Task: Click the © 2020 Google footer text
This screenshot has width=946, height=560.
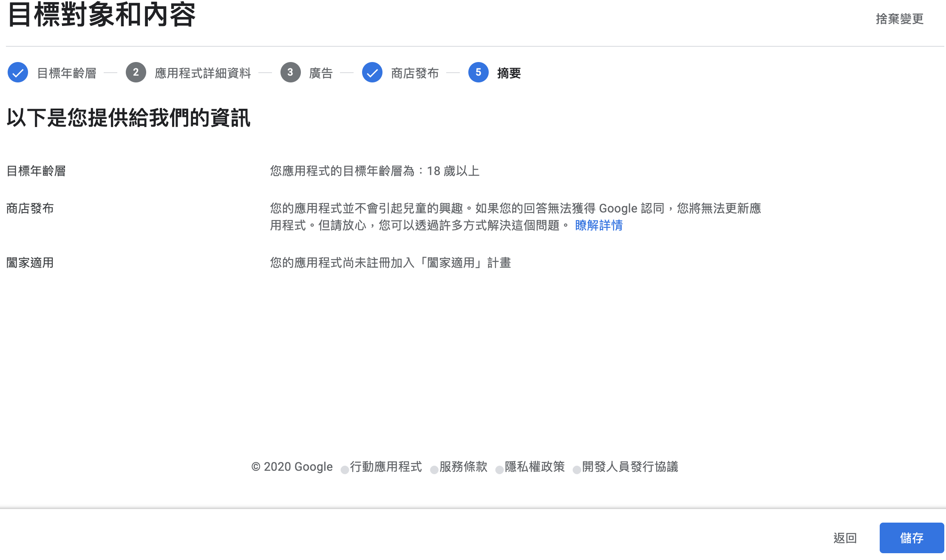Action: tap(292, 467)
